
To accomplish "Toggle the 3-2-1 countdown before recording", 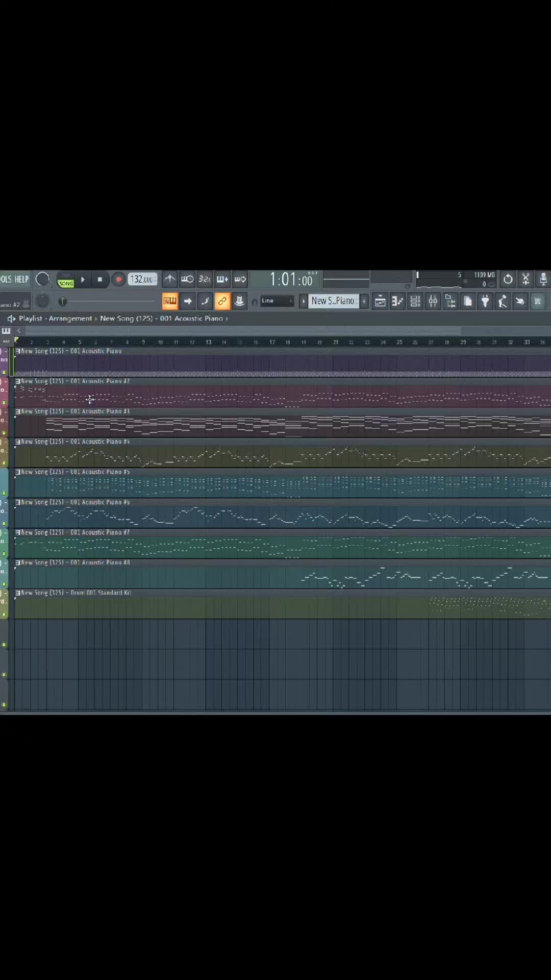I will [205, 279].
